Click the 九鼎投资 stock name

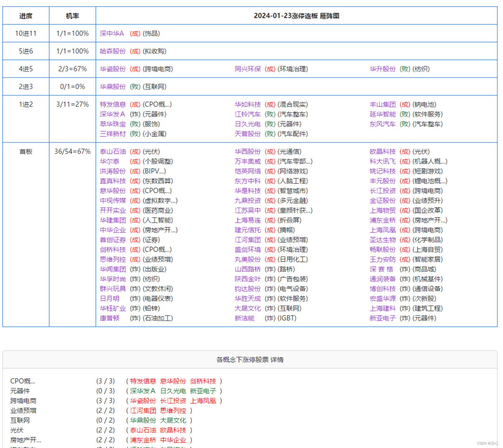point(248,201)
